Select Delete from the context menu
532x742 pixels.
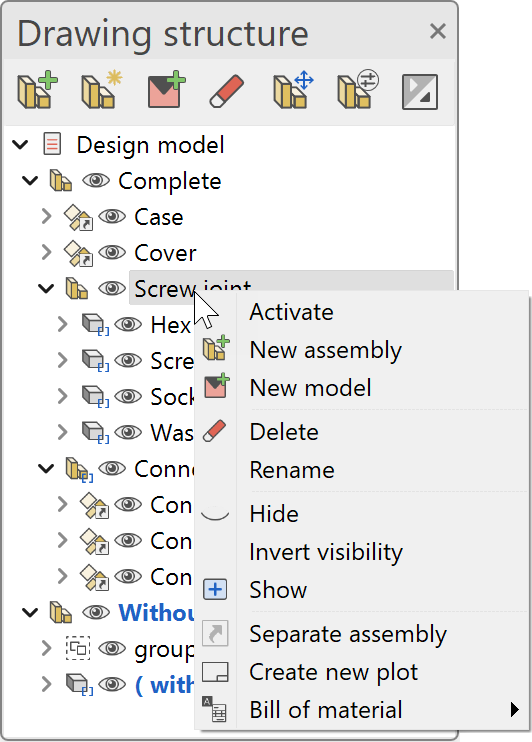(363, 432)
